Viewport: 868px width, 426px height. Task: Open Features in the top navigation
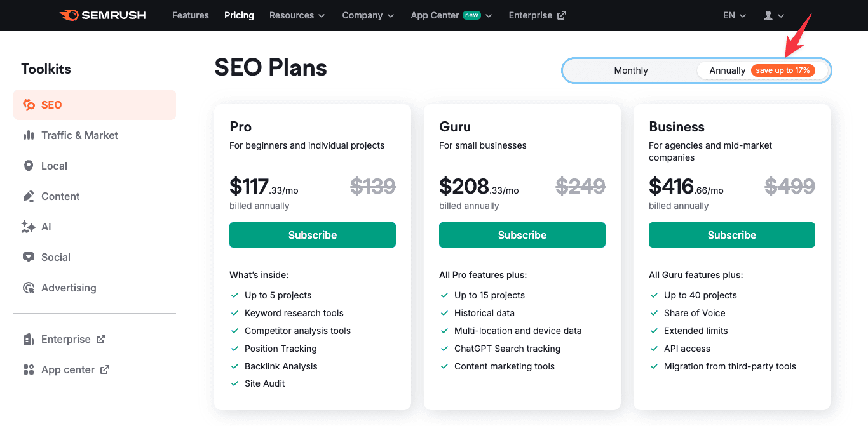click(191, 15)
